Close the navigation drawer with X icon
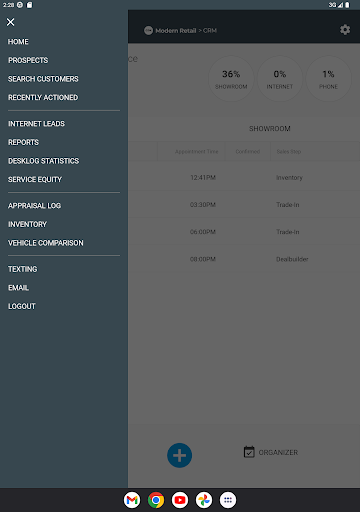Image resolution: width=360 pixels, height=512 pixels. (x=11, y=22)
